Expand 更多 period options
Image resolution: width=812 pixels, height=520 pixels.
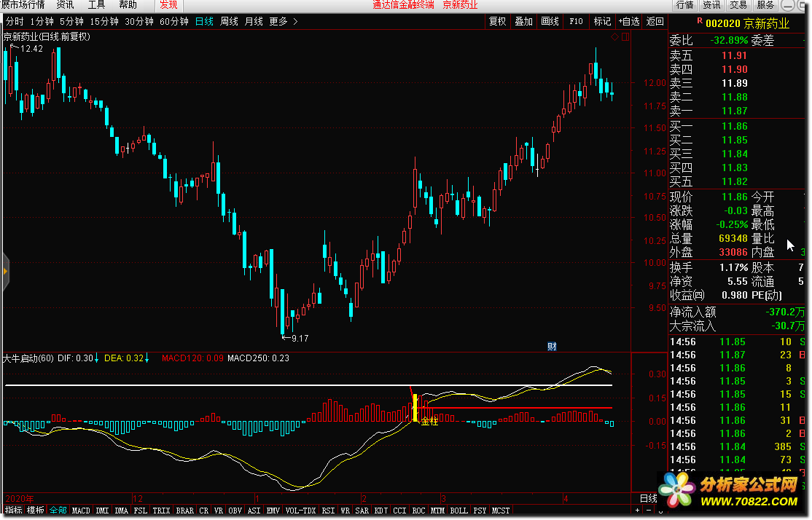tap(278, 21)
